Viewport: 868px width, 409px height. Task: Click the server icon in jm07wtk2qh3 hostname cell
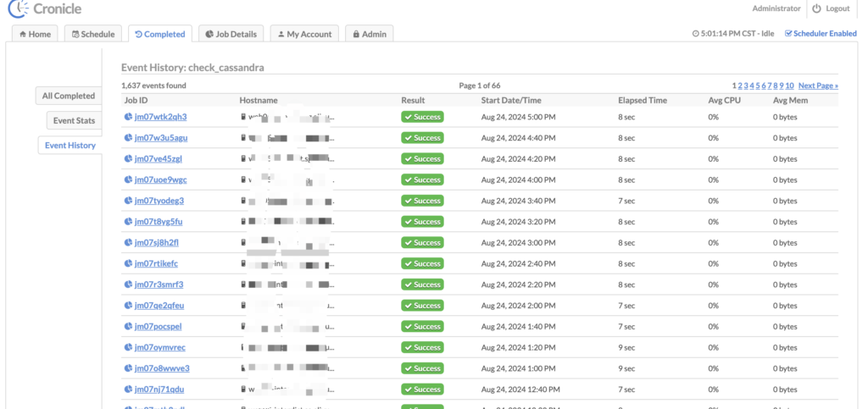point(243,117)
